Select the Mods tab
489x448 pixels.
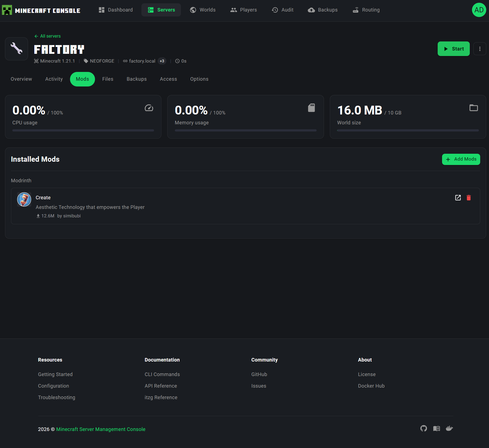pos(82,79)
